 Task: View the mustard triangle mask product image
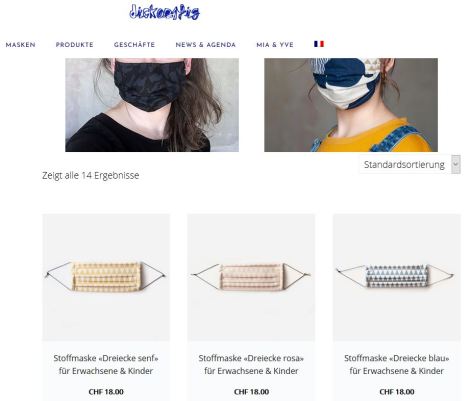pyautogui.click(x=106, y=277)
